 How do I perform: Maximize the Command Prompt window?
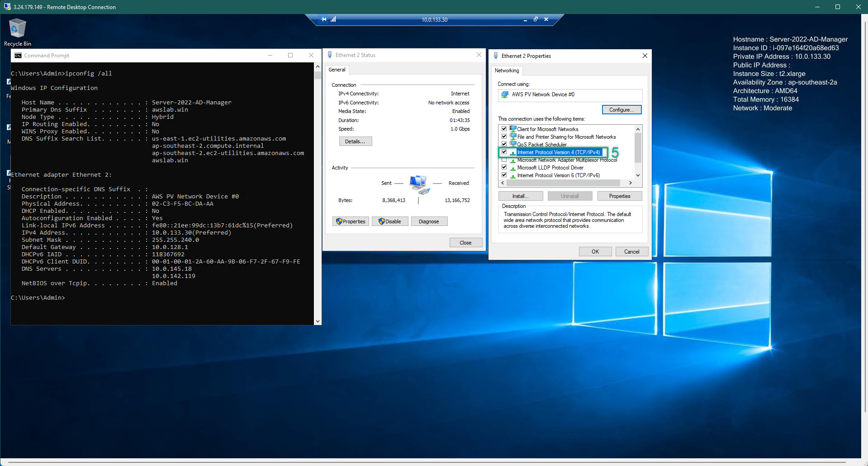290,55
